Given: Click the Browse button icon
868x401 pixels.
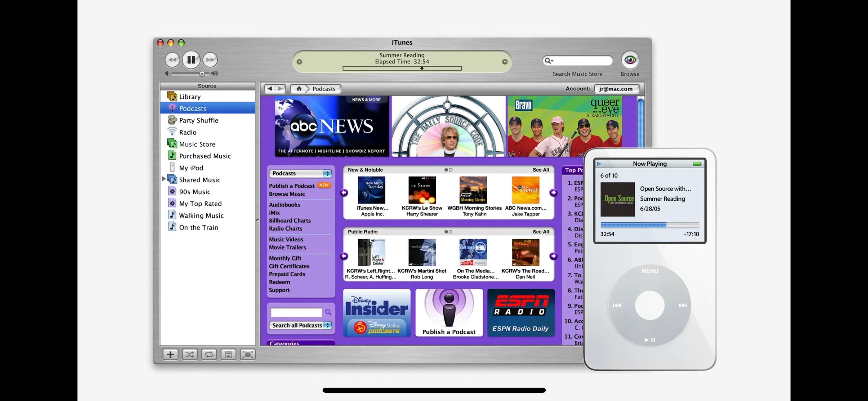Looking at the screenshot, I should 630,60.
